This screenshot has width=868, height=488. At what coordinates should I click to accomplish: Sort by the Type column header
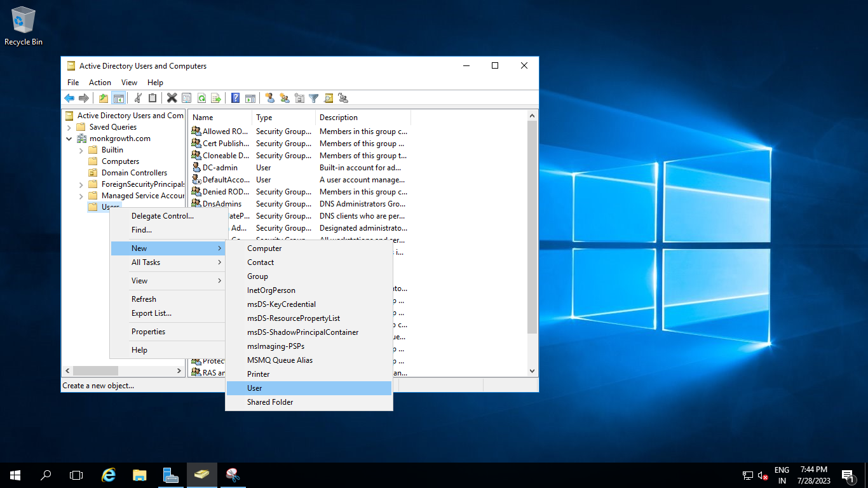(283, 118)
